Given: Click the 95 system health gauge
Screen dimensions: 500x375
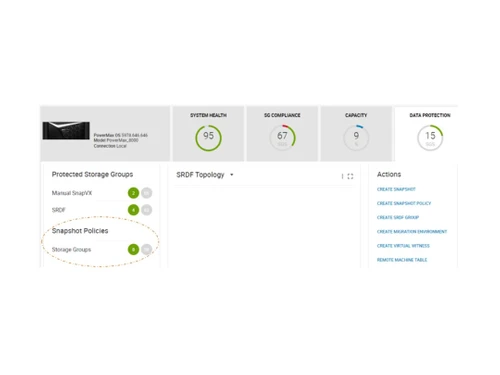Looking at the screenshot, I should pos(208,138).
